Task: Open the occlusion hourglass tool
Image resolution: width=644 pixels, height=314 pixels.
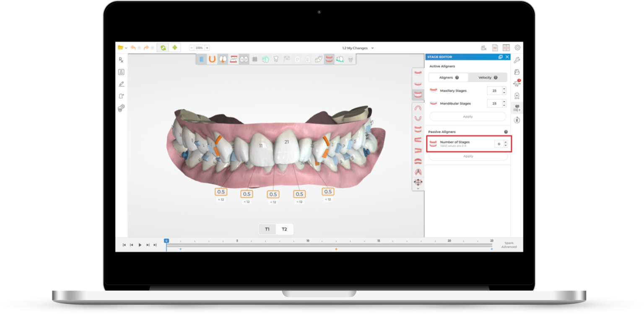Action: click(x=234, y=59)
